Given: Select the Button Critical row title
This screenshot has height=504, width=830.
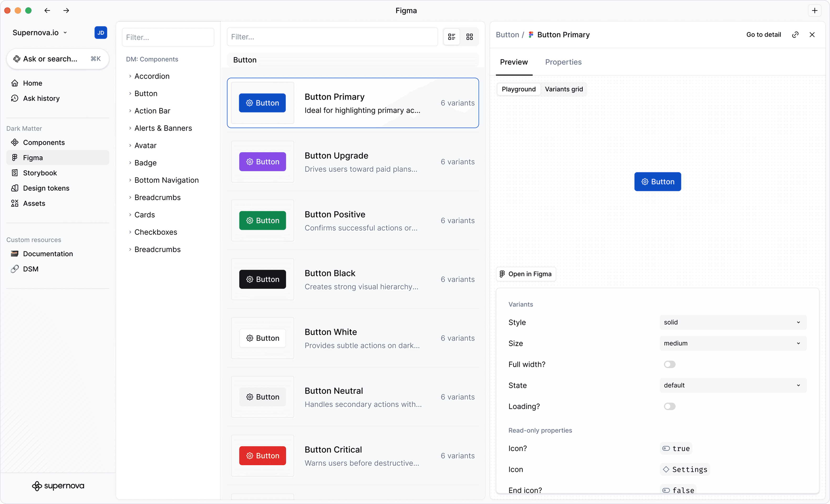Looking at the screenshot, I should [x=333, y=450].
